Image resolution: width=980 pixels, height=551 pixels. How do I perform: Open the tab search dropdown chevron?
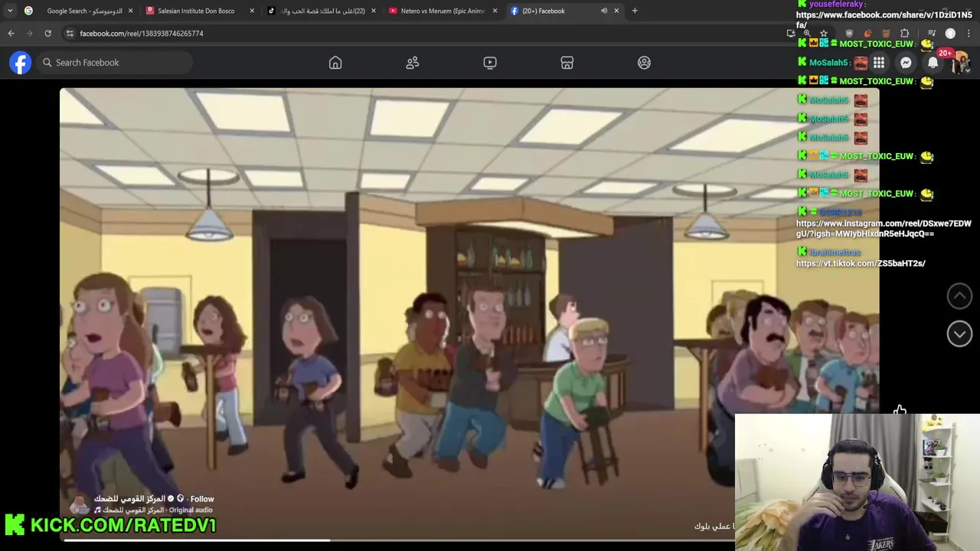9,11
